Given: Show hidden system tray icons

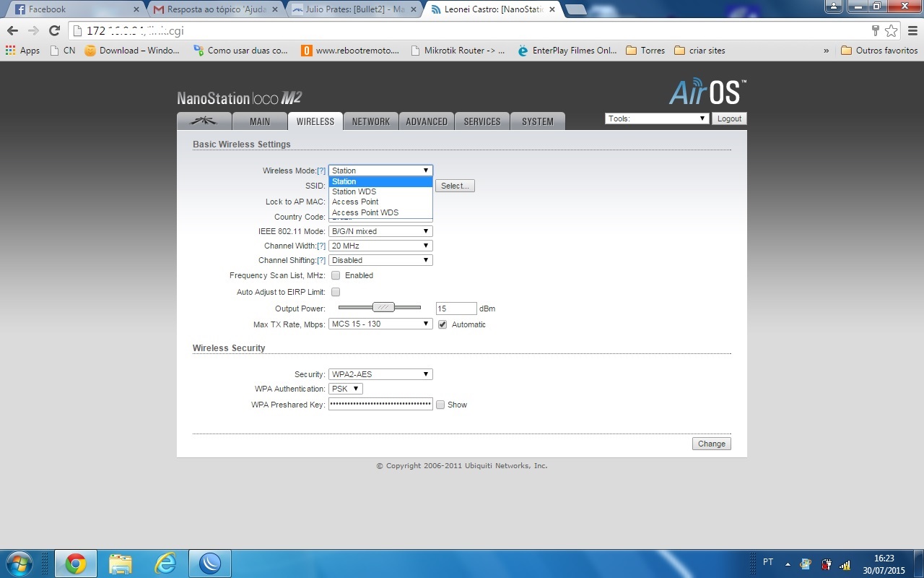Looking at the screenshot, I should click(x=788, y=564).
